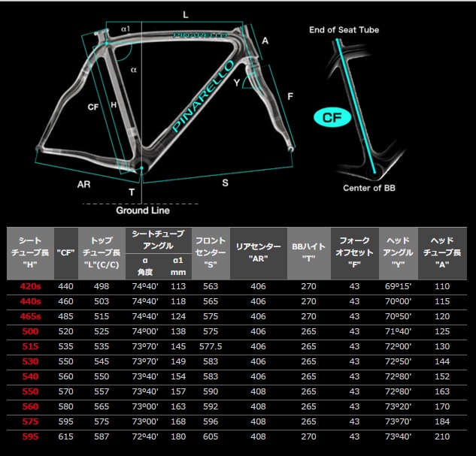Click the "End of Seat Tube" label
The width and height of the screenshot is (476, 456).
tap(344, 30)
